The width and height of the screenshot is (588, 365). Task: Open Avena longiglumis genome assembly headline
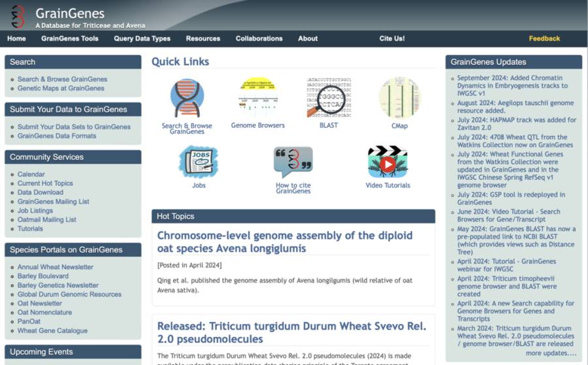pyautogui.click(x=285, y=242)
